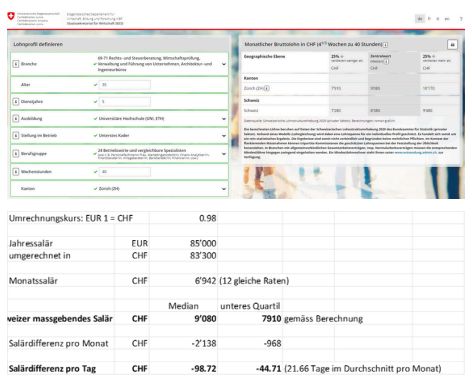Open the Dienstjahre info icon
Viewport: 472px width, 387px height.
click(16, 101)
